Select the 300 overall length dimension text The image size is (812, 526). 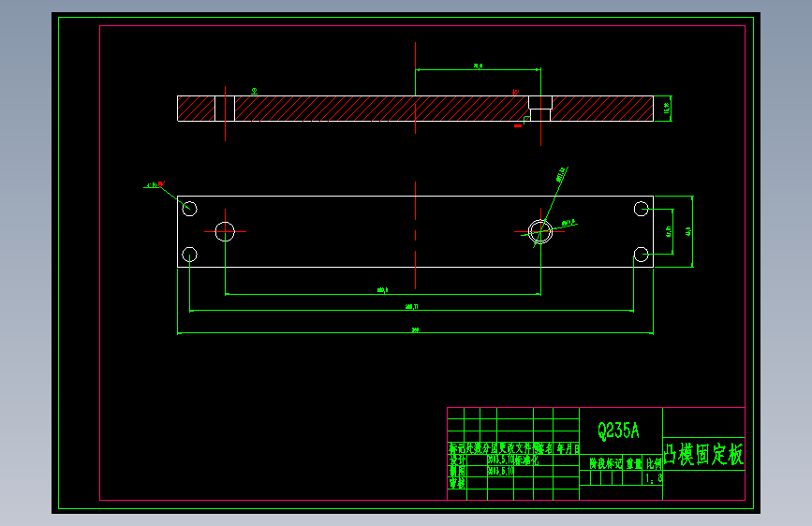pos(415,329)
